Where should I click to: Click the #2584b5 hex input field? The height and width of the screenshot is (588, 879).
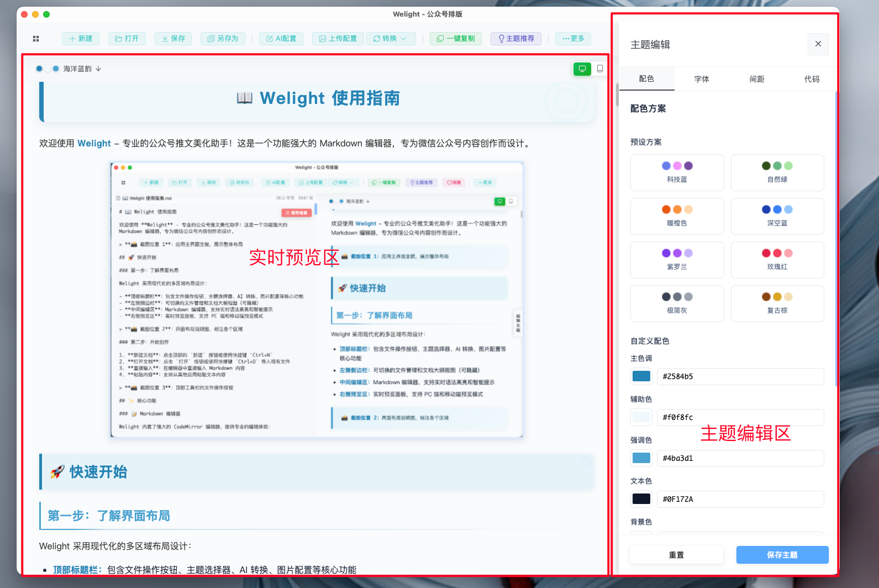click(x=740, y=376)
